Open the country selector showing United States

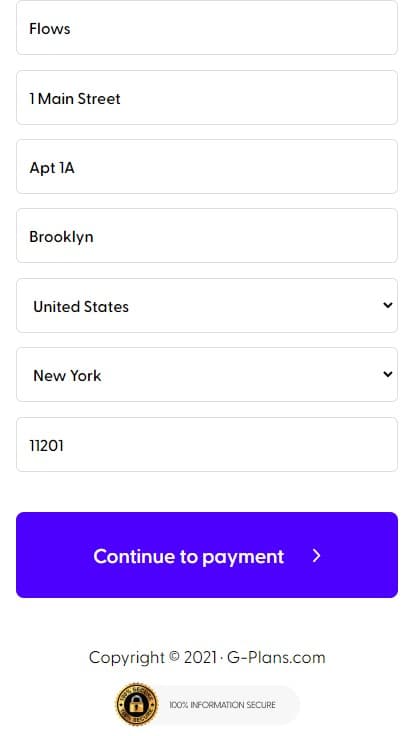point(207,306)
